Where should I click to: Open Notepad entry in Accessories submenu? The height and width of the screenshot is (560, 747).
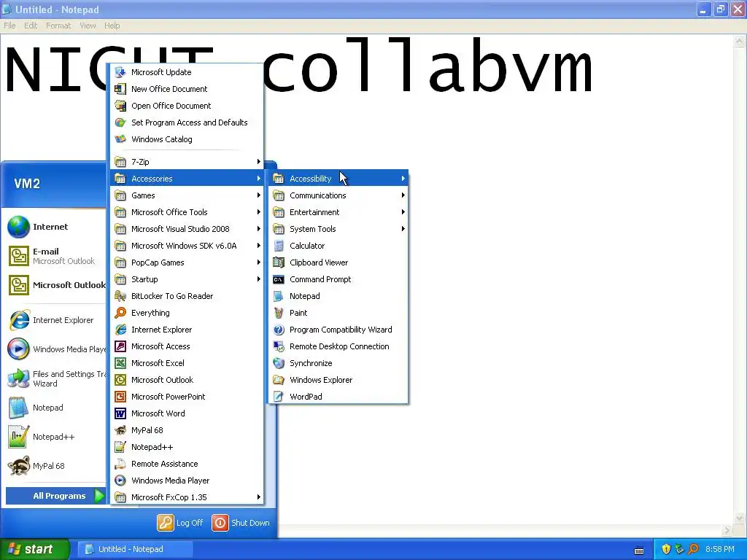pyautogui.click(x=338, y=296)
